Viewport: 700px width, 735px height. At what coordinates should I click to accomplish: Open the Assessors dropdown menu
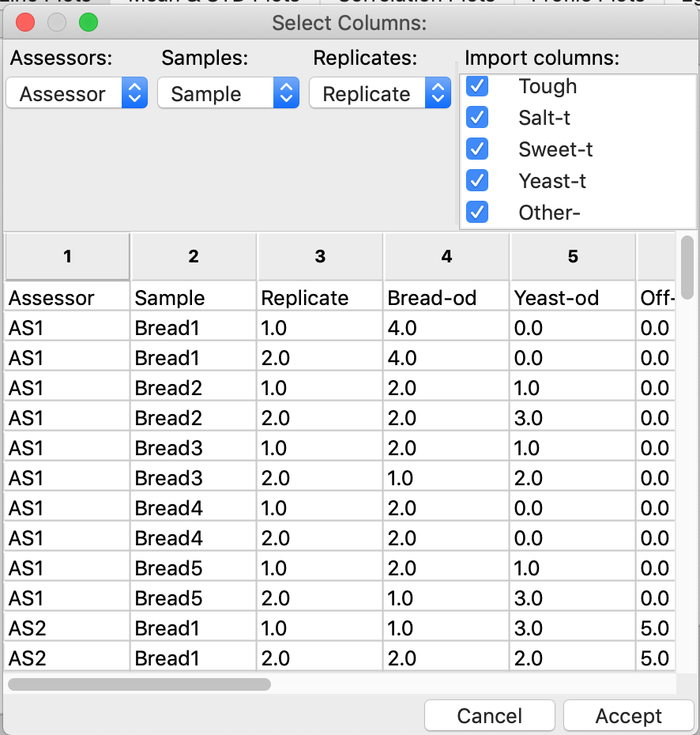point(77,92)
